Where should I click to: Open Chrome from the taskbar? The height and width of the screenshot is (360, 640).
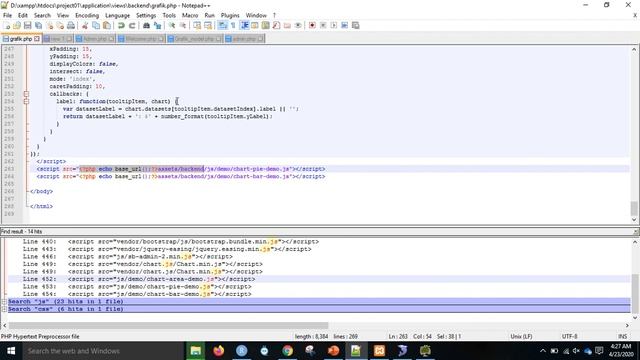point(287,351)
